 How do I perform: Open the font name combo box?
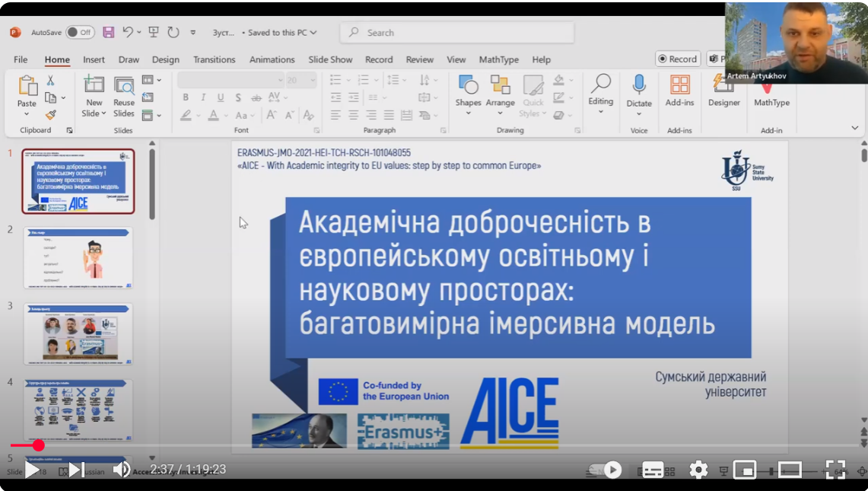pyautogui.click(x=231, y=81)
